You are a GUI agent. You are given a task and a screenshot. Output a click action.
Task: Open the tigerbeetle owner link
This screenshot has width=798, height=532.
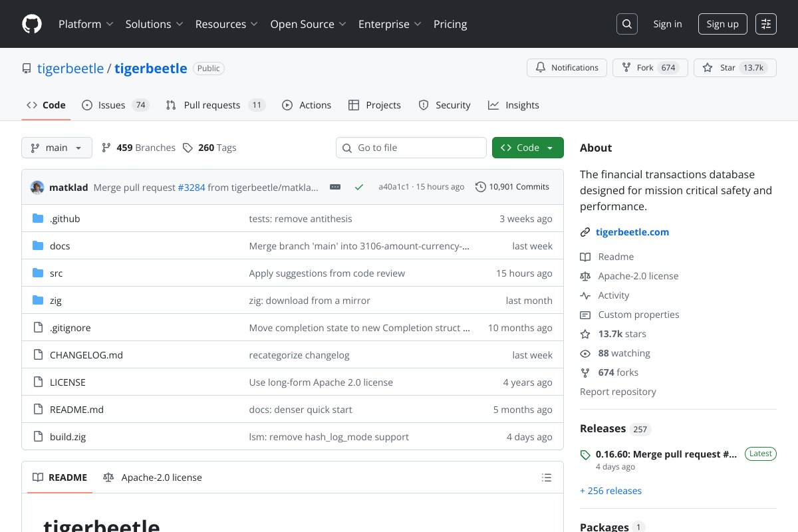(70, 68)
